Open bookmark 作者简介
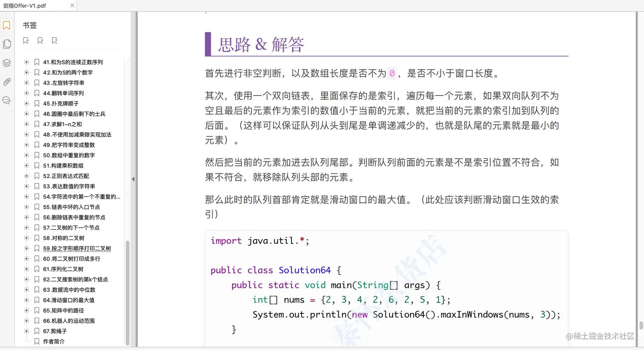This screenshot has width=644, height=350. pos(54,341)
